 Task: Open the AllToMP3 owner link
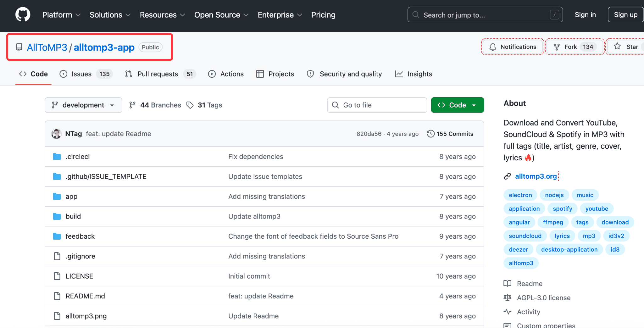(47, 47)
